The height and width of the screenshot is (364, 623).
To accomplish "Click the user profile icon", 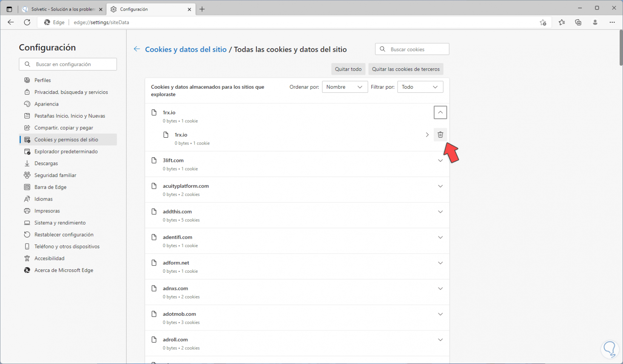I will 595,22.
